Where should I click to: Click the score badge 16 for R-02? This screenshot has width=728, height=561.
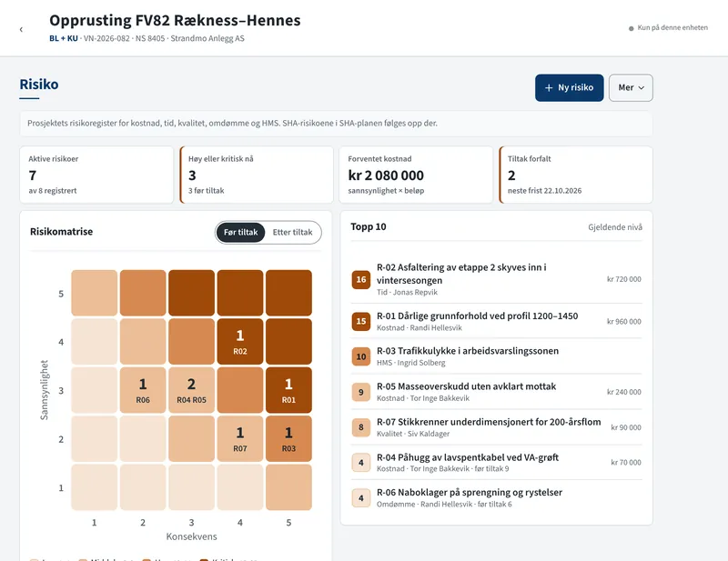[x=360, y=279]
